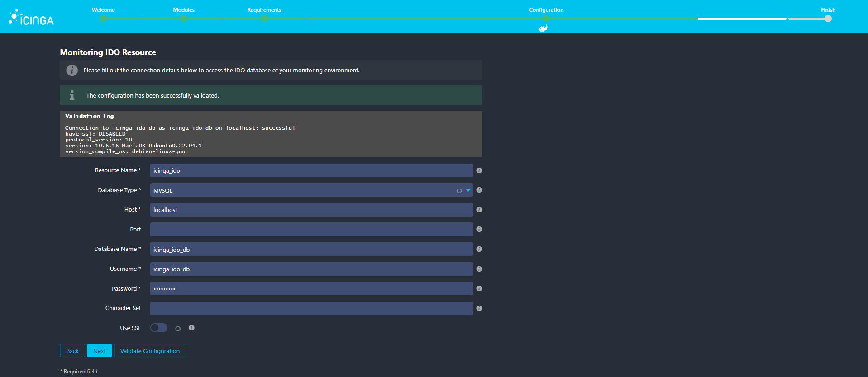This screenshot has width=868, height=377.
Task: Click info icon beside Password field
Action: 479,288
